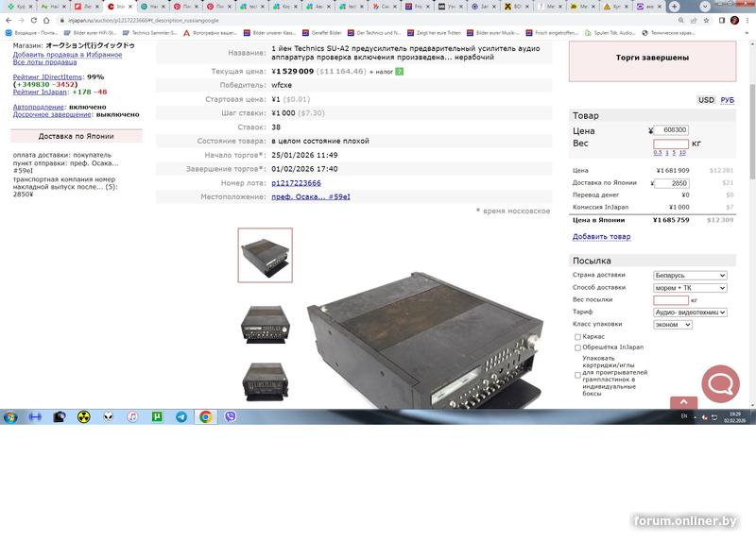Check the Обрешётка InJapan checkbox
Screen dimensions: 756x541
click(x=577, y=347)
